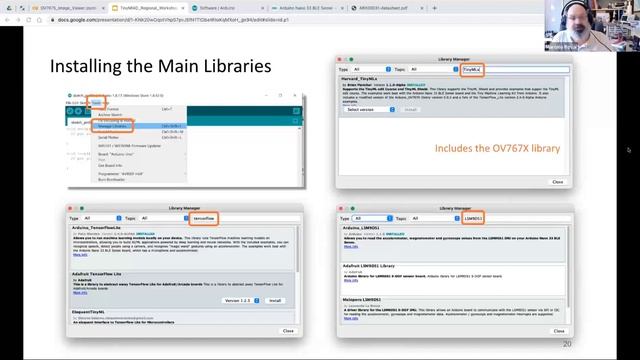The height and width of the screenshot is (360, 640).
Task: Open Type dropdown in tensorflow Library Manager
Action: (102, 218)
